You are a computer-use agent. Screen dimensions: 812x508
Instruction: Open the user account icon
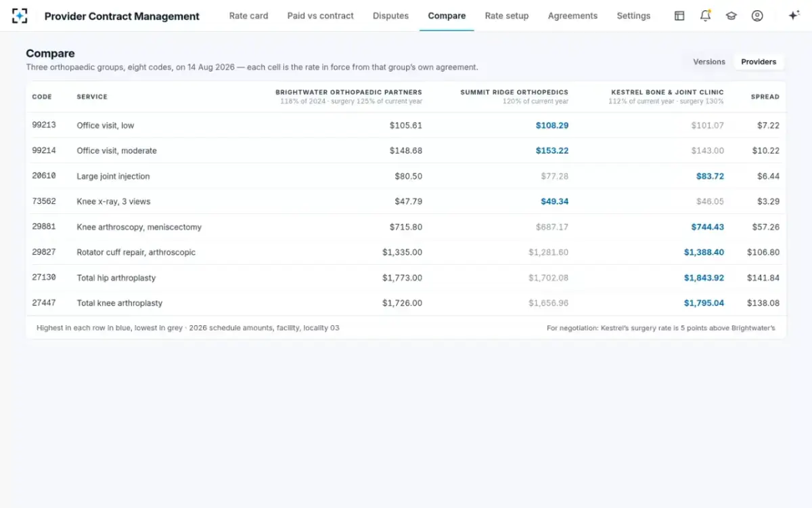pos(757,16)
